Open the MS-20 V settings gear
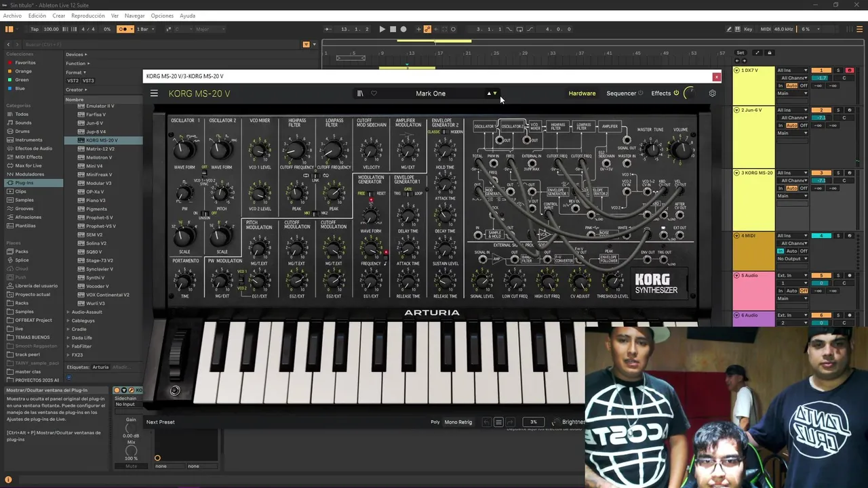The height and width of the screenshot is (488, 868). pyautogui.click(x=712, y=94)
